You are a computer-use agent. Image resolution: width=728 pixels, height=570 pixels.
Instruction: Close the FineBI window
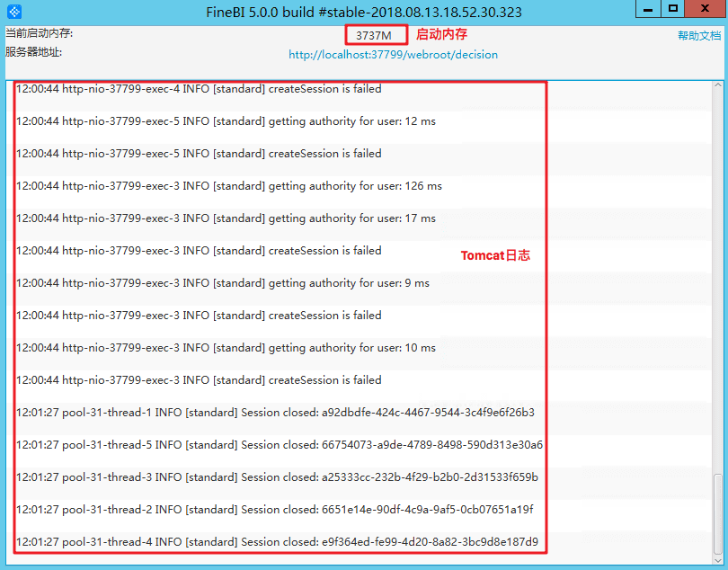[705, 9]
